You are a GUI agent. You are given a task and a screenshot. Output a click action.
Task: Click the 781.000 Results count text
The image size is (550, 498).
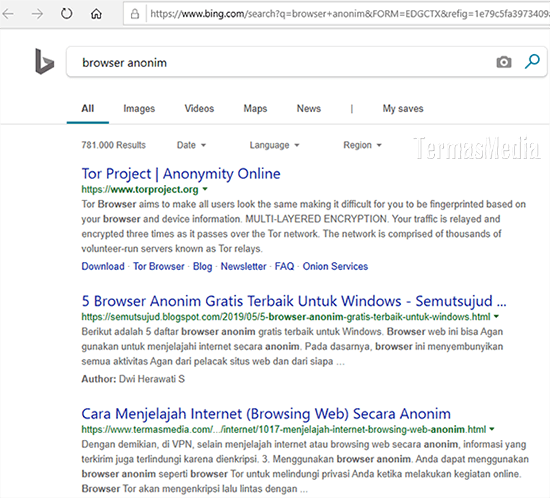point(113,145)
